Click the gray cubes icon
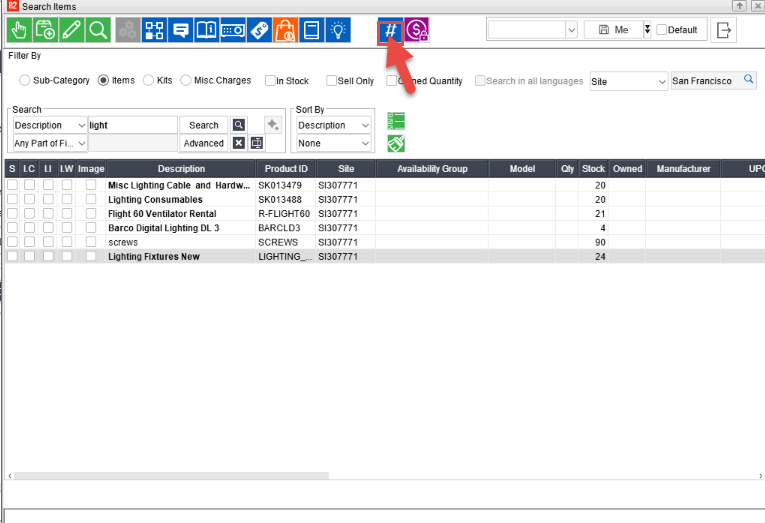Image resolution: width=765 pixels, height=523 pixels. tap(128, 30)
